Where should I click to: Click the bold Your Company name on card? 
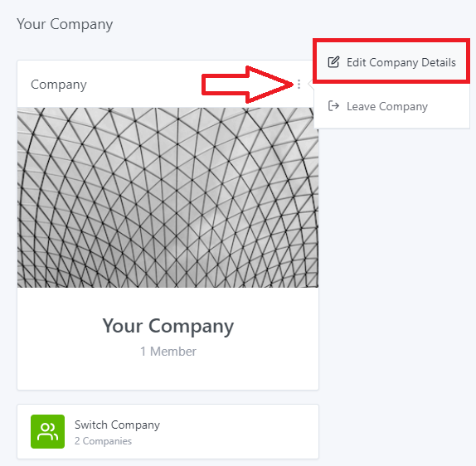click(x=168, y=327)
